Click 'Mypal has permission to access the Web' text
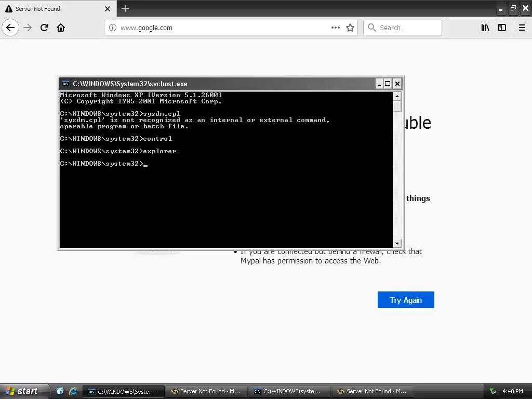 click(x=311, y=261)
